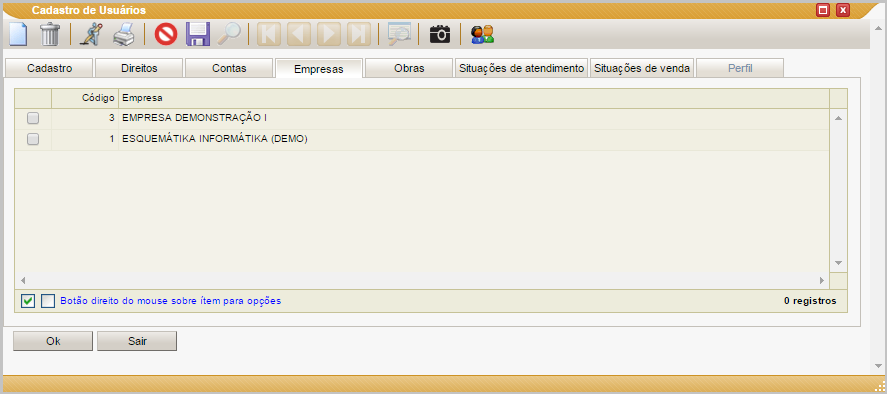Click the two users icon
This screenshot has width=887, height=394.
pos(482,35)
